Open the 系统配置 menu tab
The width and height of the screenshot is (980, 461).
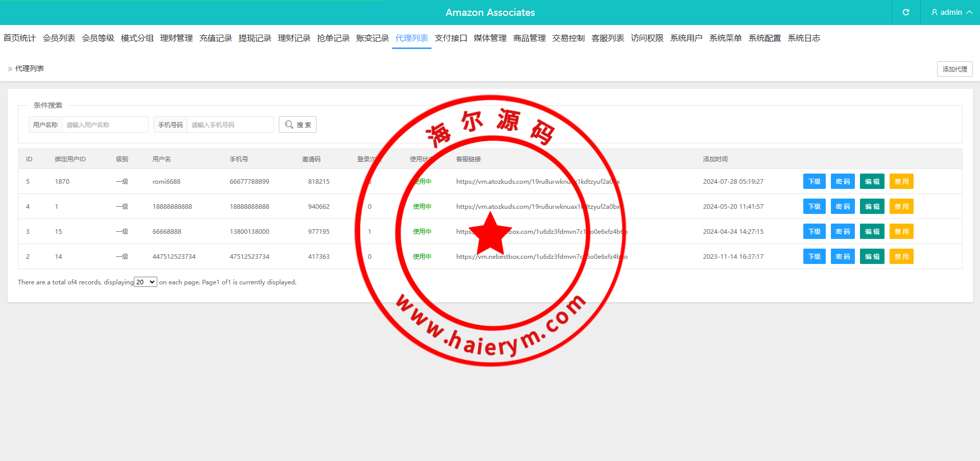pyautogui.click(x=764, y=38)
